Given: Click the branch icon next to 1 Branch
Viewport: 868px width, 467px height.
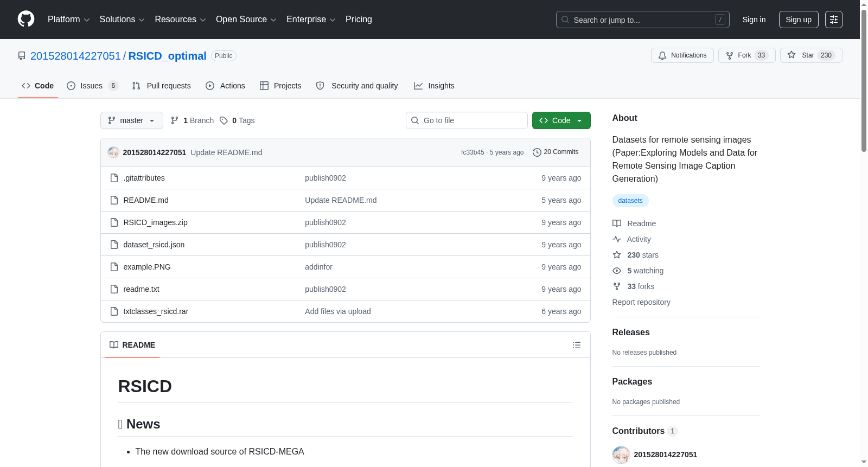Looking at the screenshot, I should (x=175, y=120).
